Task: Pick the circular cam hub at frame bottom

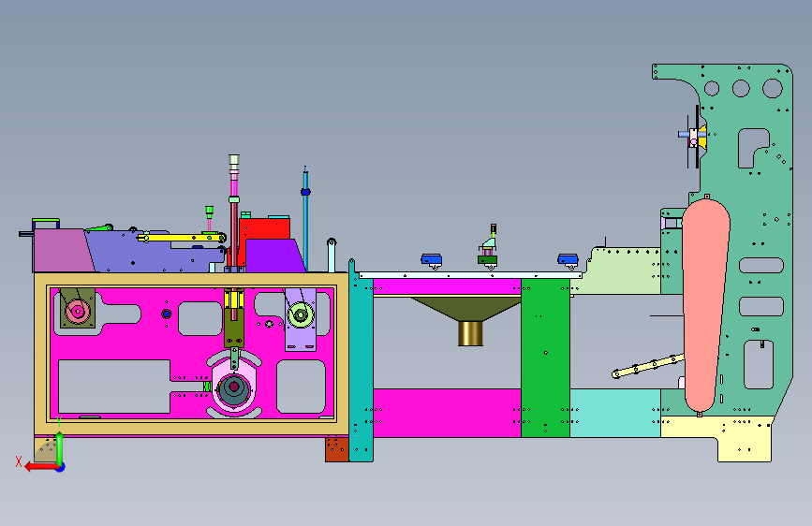Action: tap(234, 387)
